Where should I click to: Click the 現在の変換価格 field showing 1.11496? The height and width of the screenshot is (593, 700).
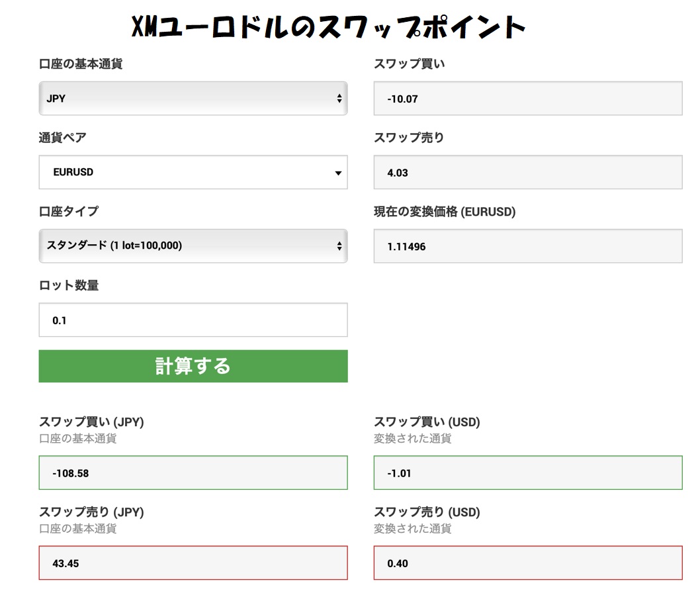pos(528,246)
